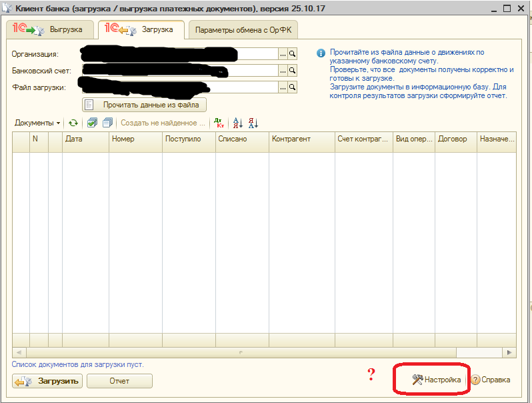Close the Клиент банка window
This screenshot has width=532, height=403.
pyautogui.click(x=521, y=9)
